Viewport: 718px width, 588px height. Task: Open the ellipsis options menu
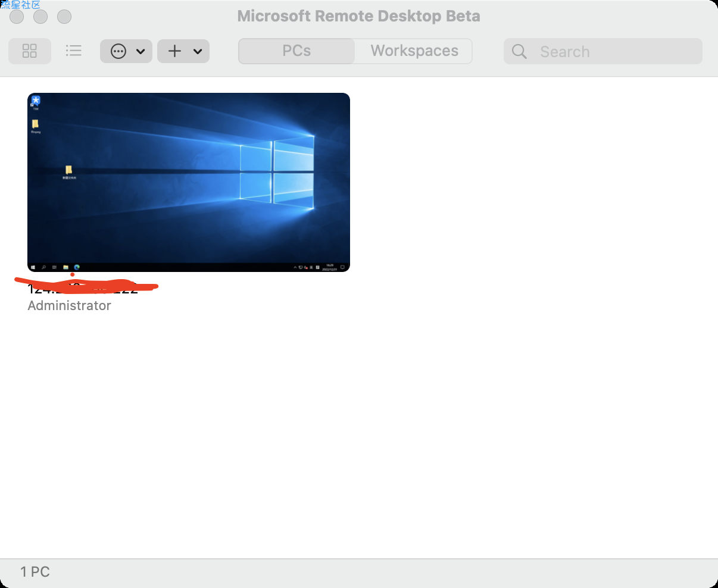[x=126, y=51]
